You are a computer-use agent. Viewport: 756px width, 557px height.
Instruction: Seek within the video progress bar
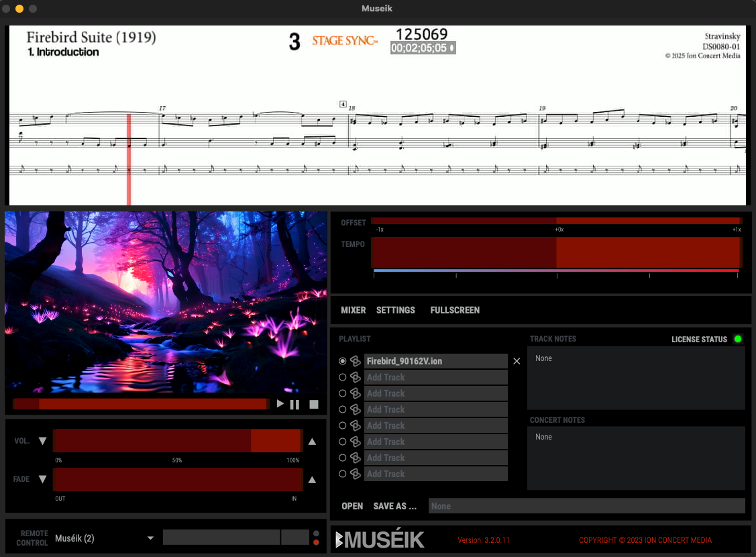(x=141, y=403)
